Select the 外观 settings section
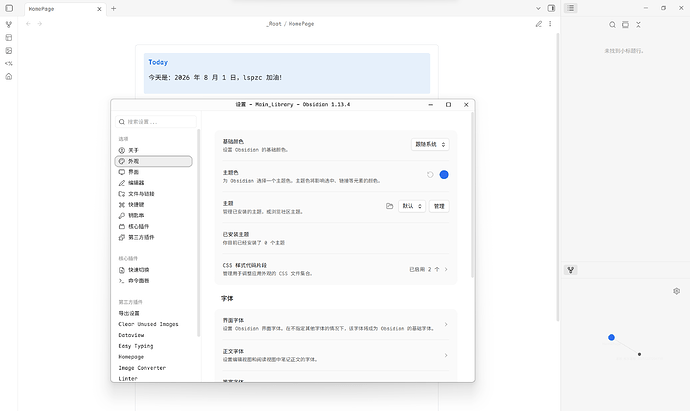The image size is (690, 411). 154,161
